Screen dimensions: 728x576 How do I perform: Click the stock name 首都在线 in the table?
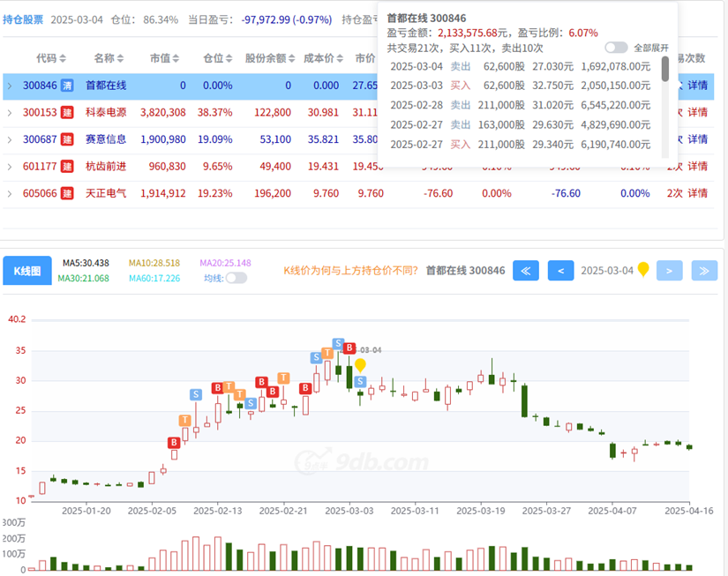106,86
